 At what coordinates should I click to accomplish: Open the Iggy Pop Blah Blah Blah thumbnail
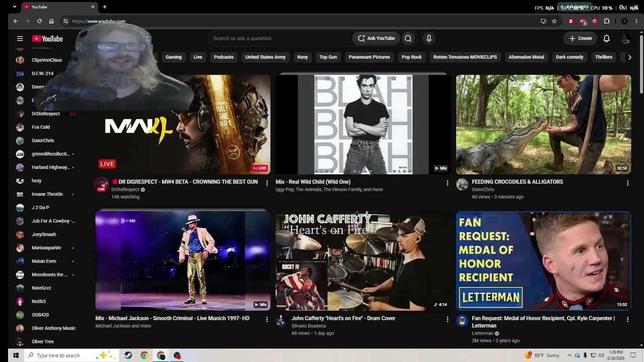(363, 124)
